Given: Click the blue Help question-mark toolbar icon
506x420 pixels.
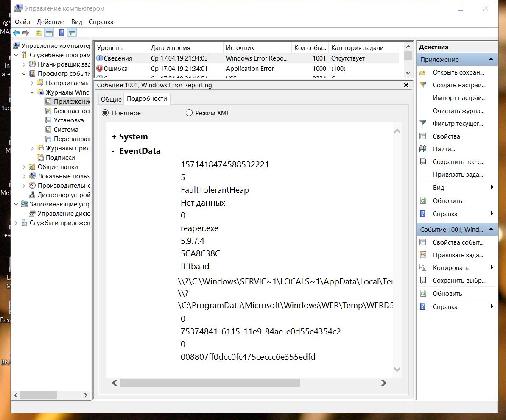Looking at the screenshot, I should pos(62,33).
